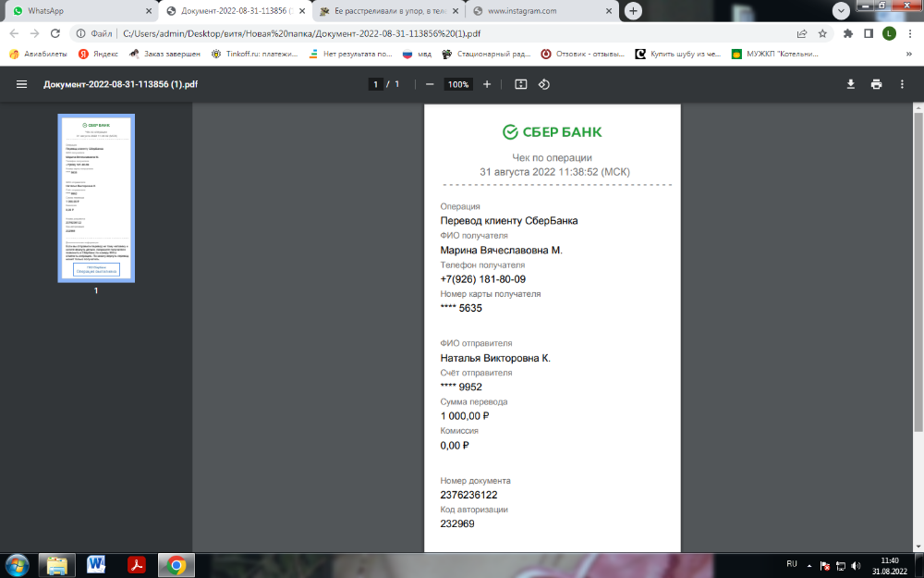Switch to the www.instagram.com tab
Image resolution: width=924 pixels, height=578 pixels.
[536, 11]
